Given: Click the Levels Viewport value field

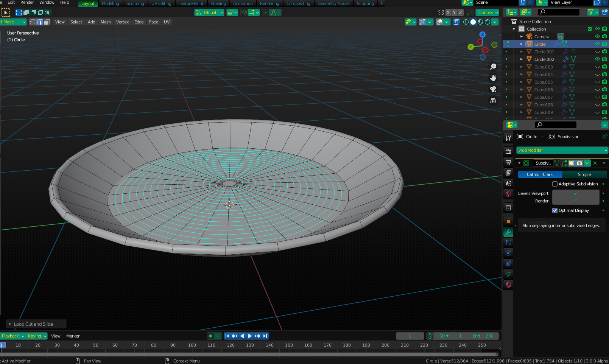Looking at the screenshot, I should 575,193.
